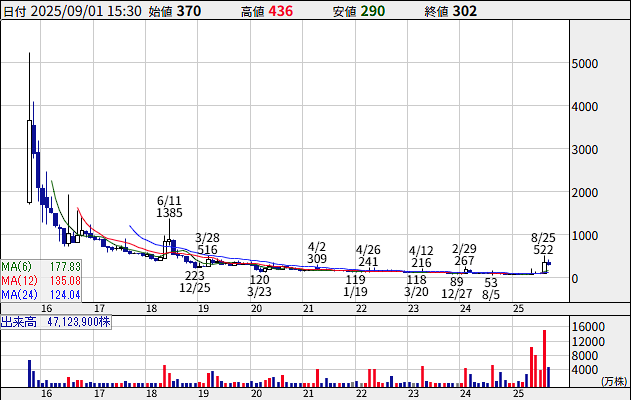Click the 119 1/19 low annotation

pyautogui.click(x=355, y=285)
